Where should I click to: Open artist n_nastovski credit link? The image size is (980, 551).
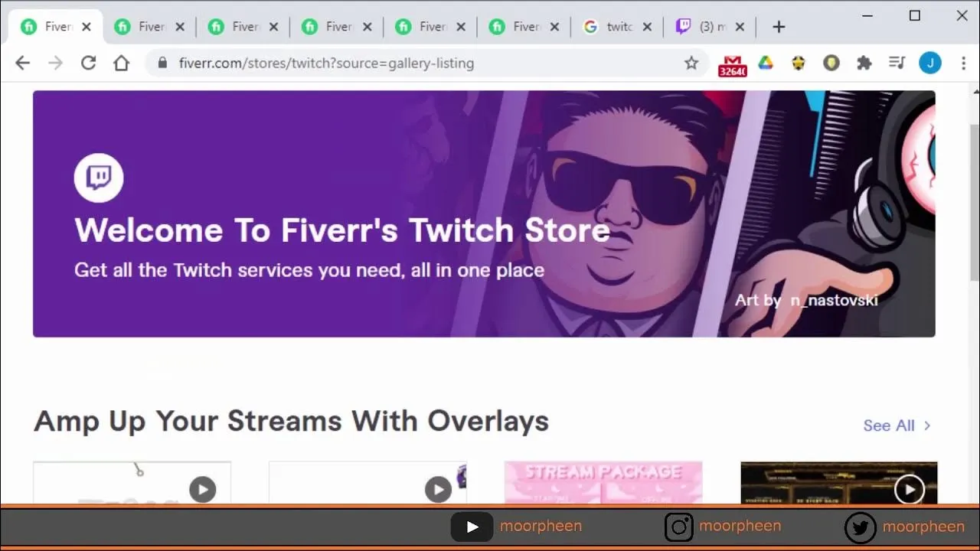834,300
